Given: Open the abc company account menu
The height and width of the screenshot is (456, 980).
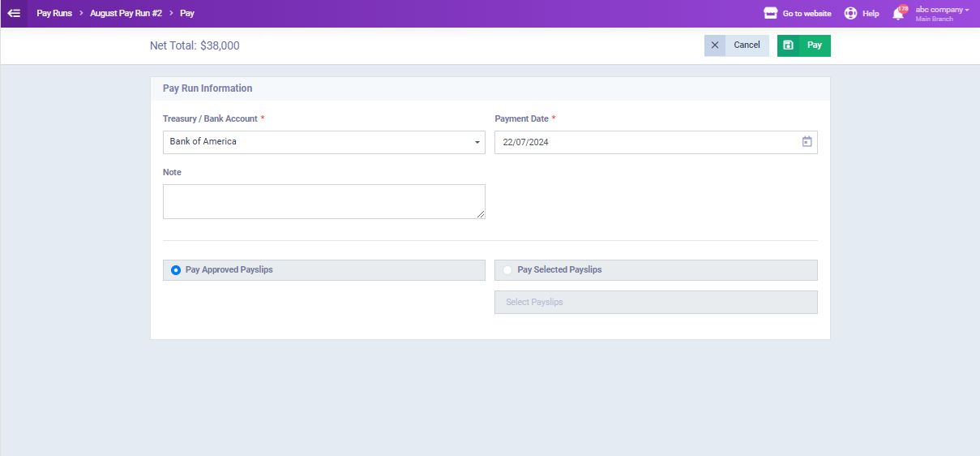Looking at the screenshot, I should (x=942, y=13).
